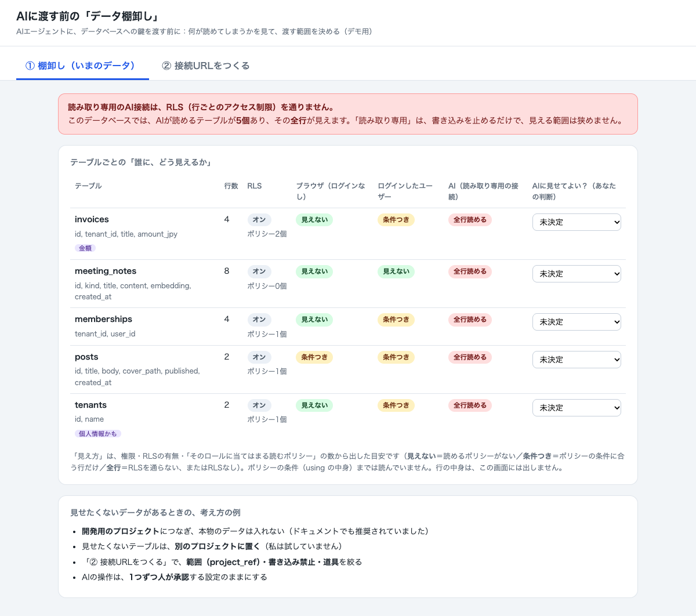696x616 pixels.
Task: Click the "個人情報かも" tag under tenants
Action: (97, 433)
